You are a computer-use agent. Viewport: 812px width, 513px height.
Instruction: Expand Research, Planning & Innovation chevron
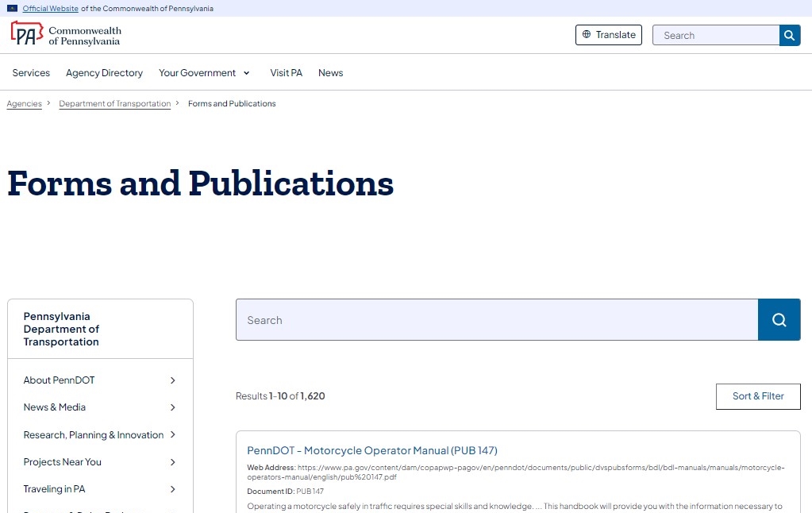click(x=172, y=434)
